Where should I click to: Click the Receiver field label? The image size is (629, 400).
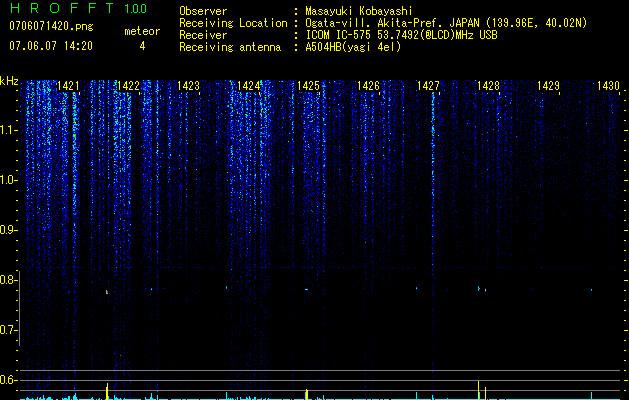[x=203, y=35]
